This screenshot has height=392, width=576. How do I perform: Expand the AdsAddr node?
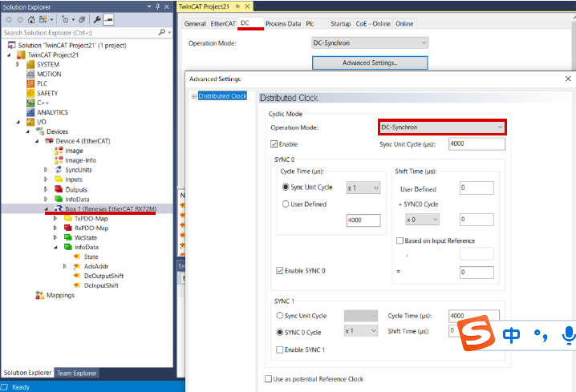(64, 266)
